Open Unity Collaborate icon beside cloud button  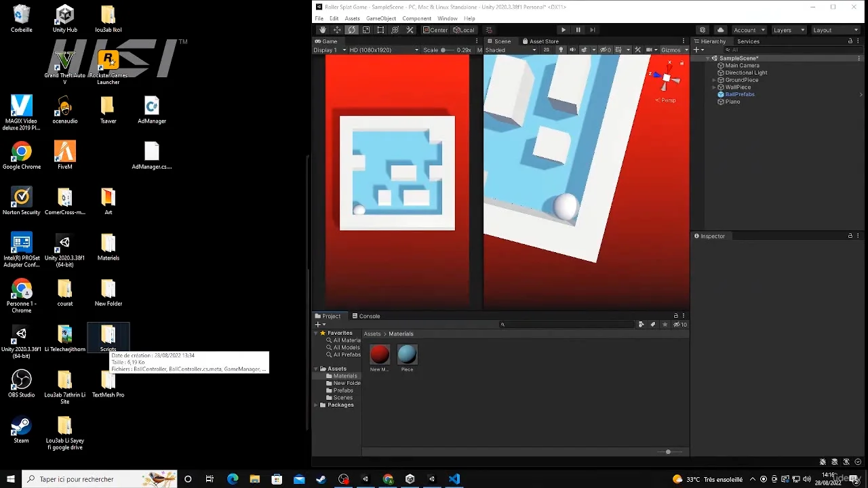[x=703, y=30]
